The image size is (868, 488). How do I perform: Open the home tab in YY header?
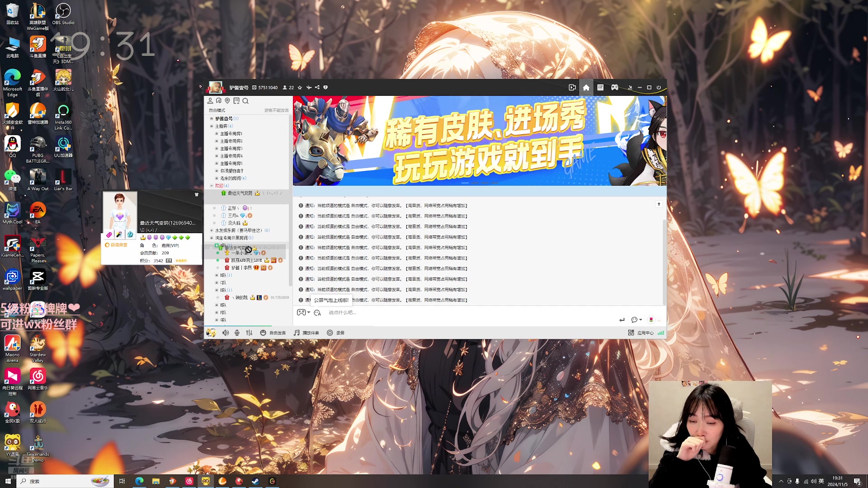point(586,88)
